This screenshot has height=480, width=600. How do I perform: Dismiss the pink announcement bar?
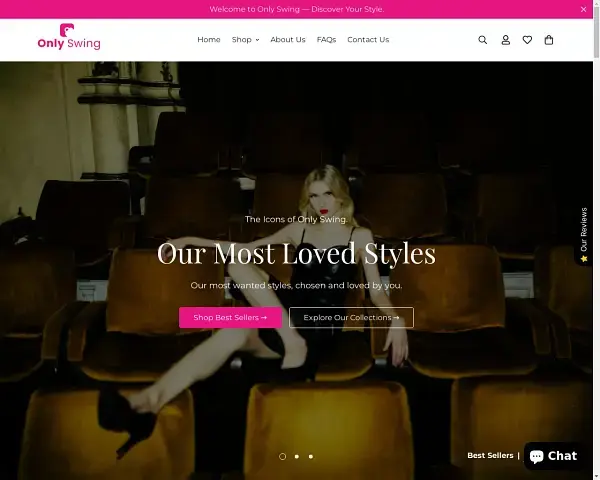585,9
